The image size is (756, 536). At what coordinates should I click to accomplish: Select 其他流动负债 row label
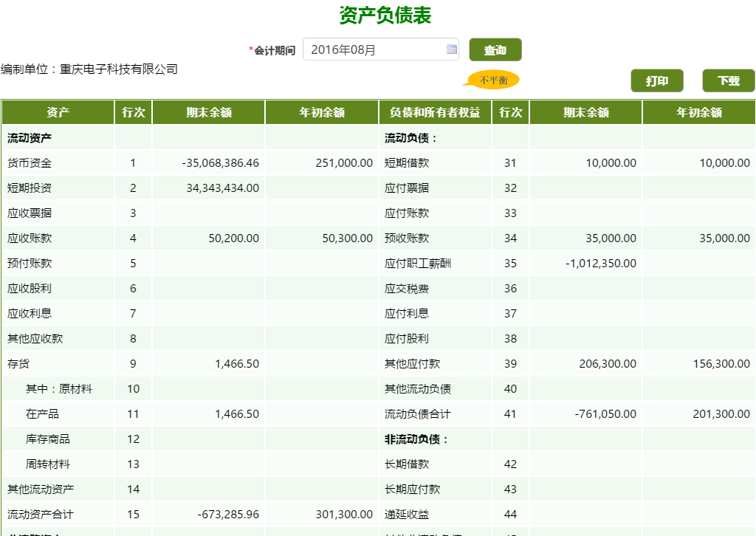418,388
